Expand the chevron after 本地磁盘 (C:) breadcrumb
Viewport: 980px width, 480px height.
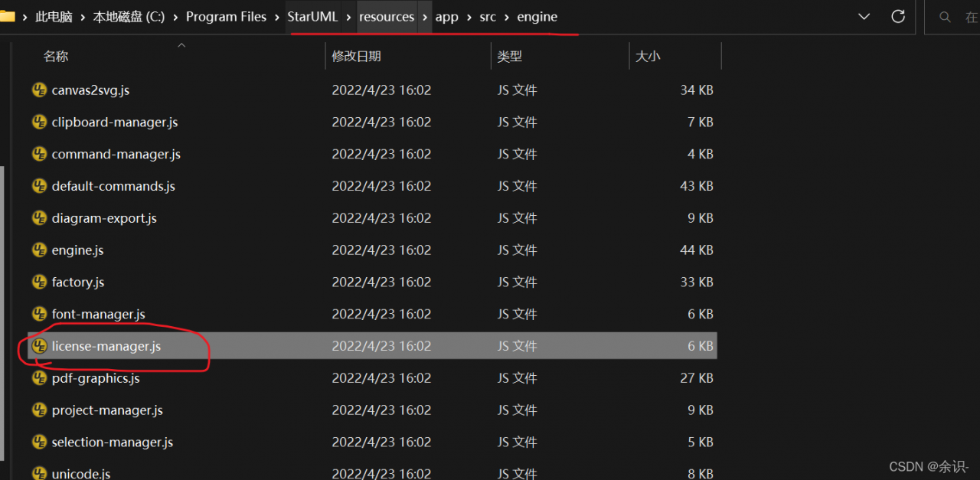(175, 17)
